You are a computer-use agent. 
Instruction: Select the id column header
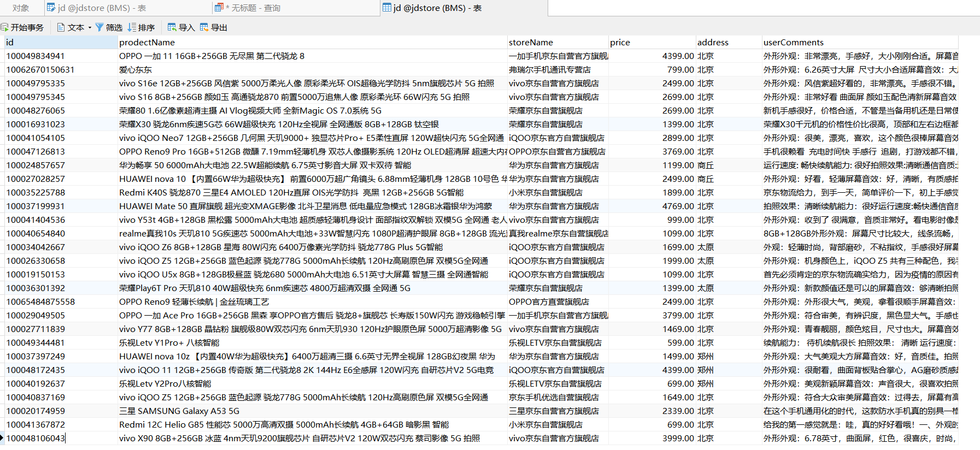(61, 43)
